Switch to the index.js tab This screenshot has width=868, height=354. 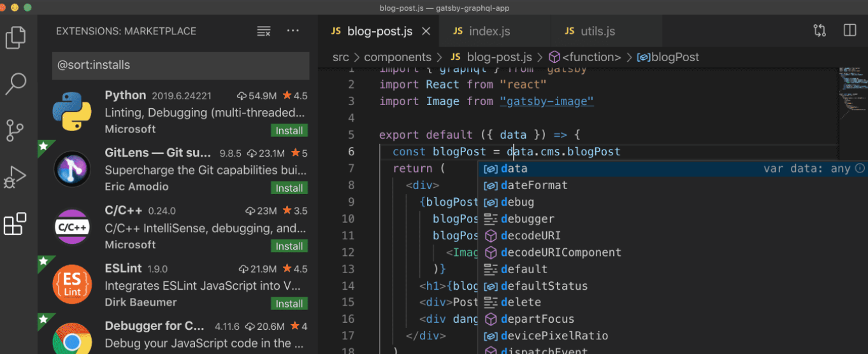tap(496, 31)
